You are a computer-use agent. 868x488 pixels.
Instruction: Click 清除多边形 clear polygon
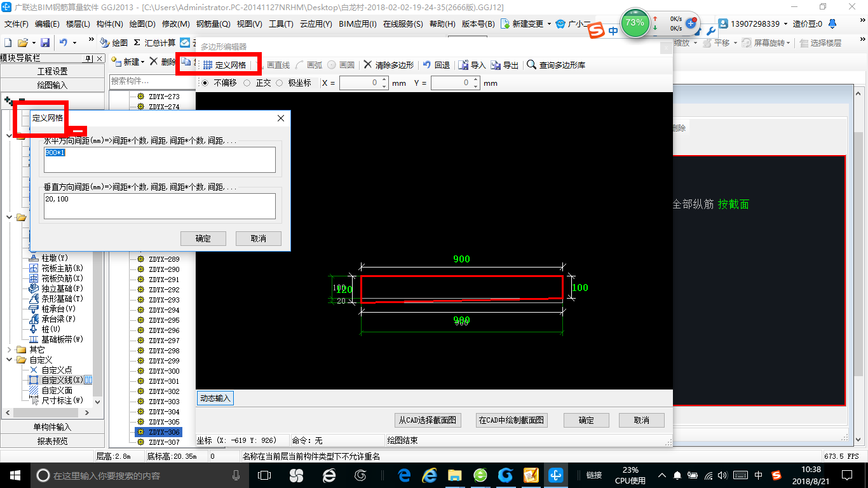[389, 65]
